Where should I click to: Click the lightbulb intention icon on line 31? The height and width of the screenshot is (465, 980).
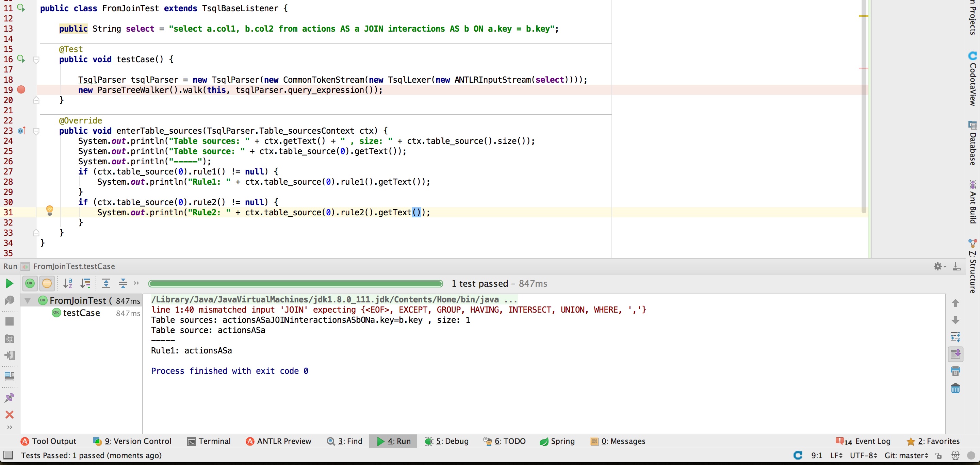click(50, 210)
